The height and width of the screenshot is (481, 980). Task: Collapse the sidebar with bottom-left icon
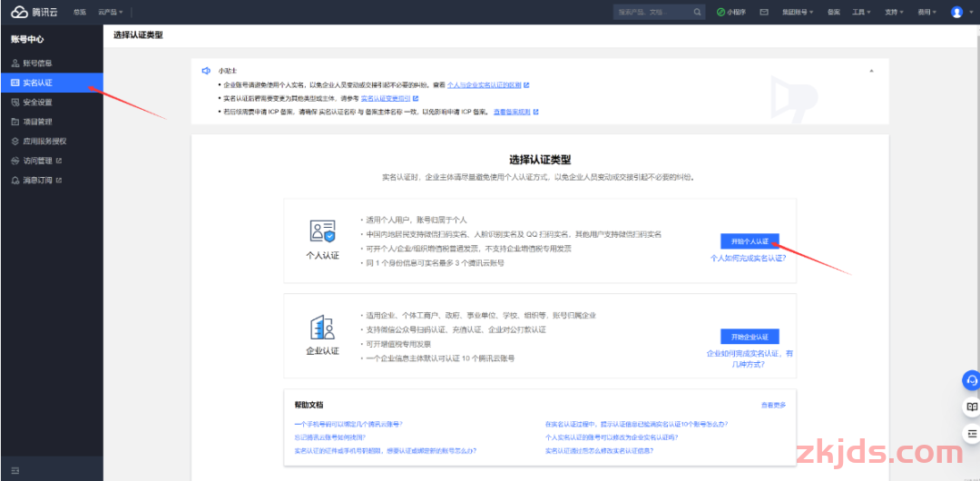pyautogui.click(x=15, y=469)
